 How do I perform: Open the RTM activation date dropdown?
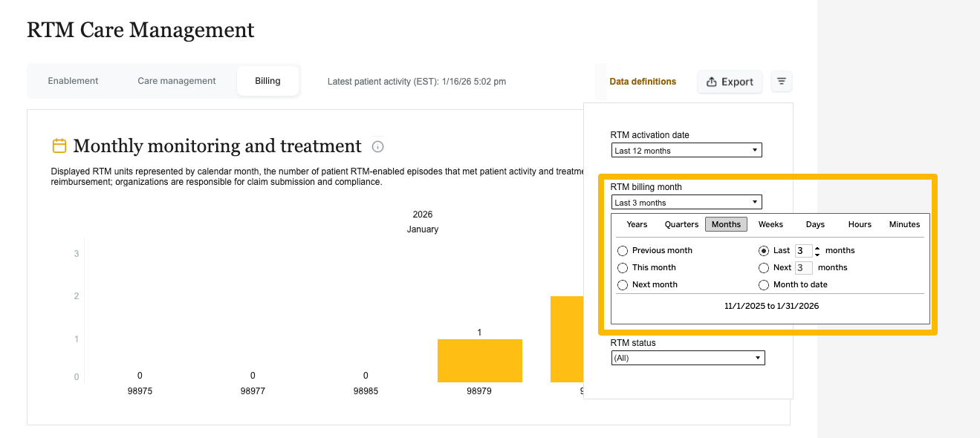click(x=687, y=151)
